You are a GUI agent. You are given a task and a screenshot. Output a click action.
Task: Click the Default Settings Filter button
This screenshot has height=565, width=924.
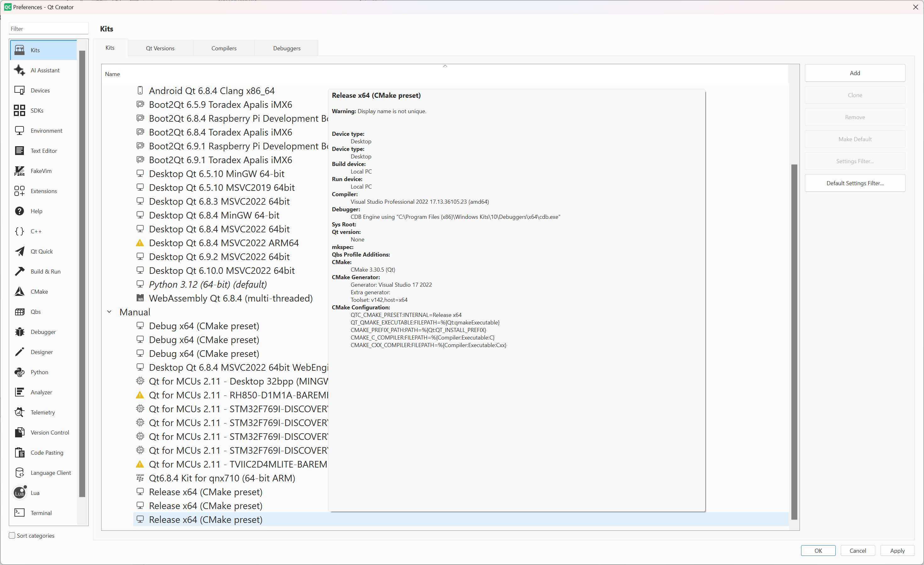pyautogui.click(x=855, y=183)
